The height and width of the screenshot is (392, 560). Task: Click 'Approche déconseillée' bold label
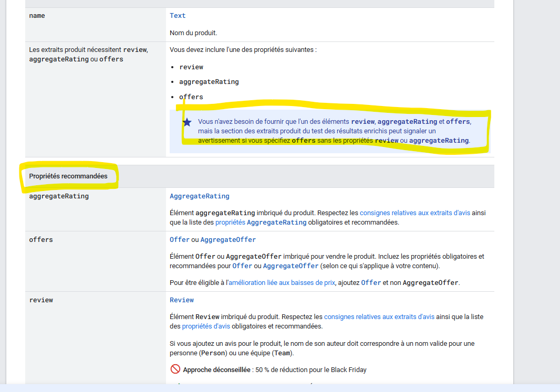pos(217,370)
